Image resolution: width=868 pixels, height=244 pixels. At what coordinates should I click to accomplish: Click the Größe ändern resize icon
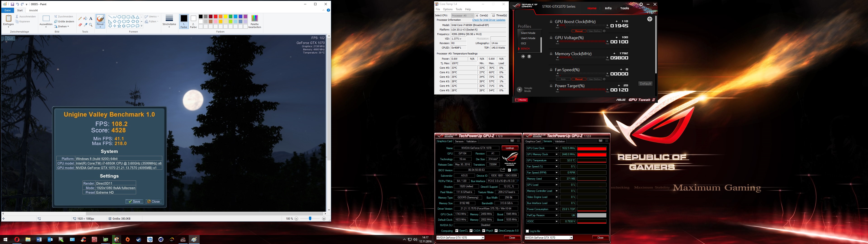(56, 21)
